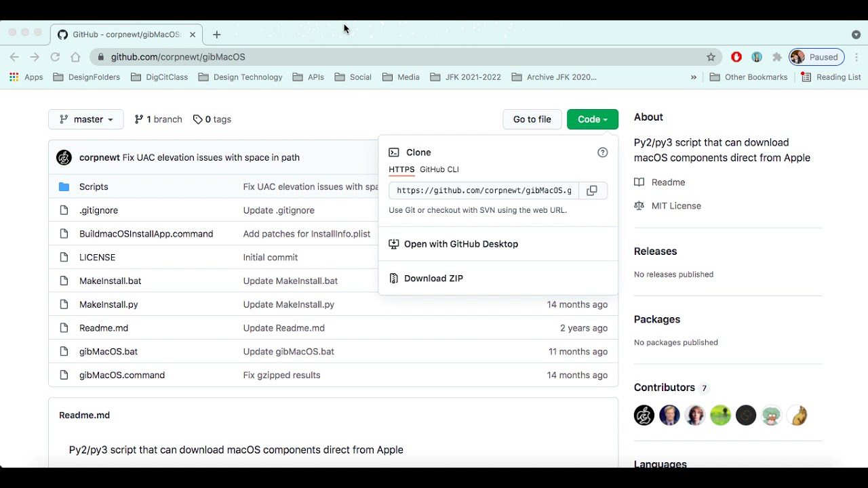Select the HTTPS clone tab
Screen dimensions: 868x488
(x=401, y=169)
